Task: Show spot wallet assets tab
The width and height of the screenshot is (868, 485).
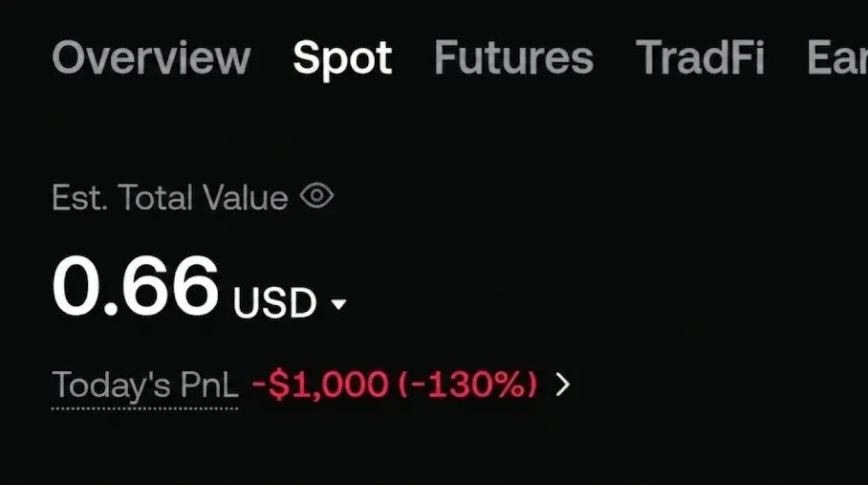Action: (x=342, y=60)
